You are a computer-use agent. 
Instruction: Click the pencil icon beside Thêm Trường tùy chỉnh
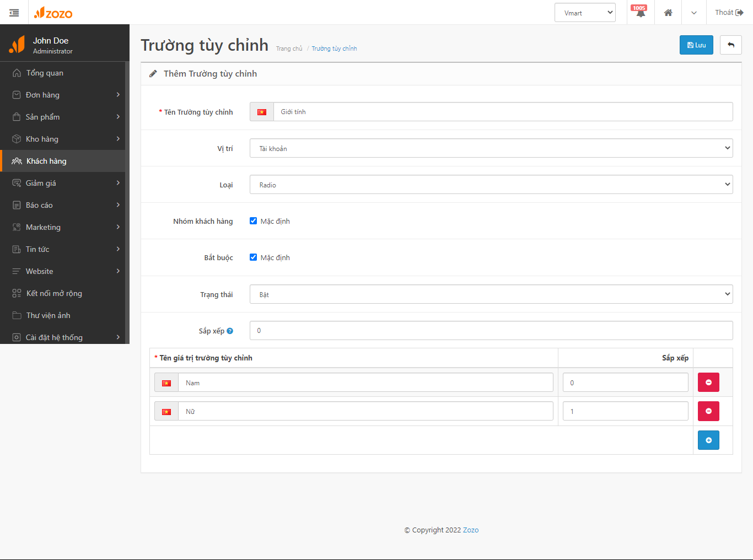(x=153, y=74)
